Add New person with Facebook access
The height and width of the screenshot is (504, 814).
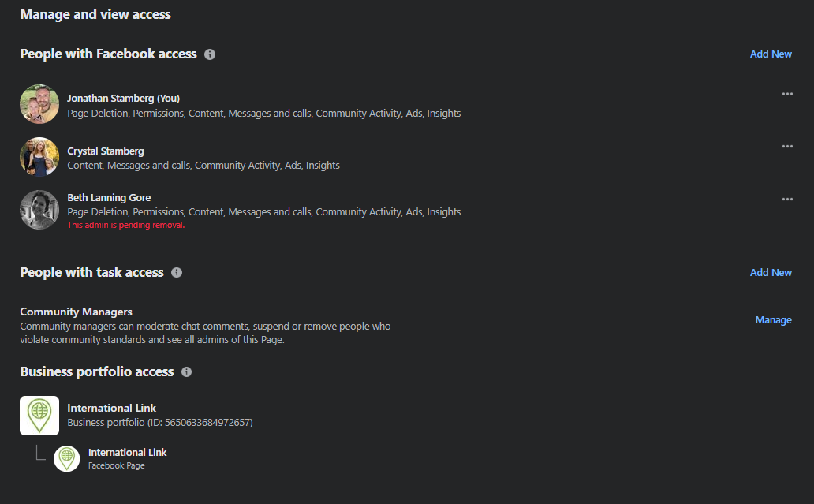[771, 54]
